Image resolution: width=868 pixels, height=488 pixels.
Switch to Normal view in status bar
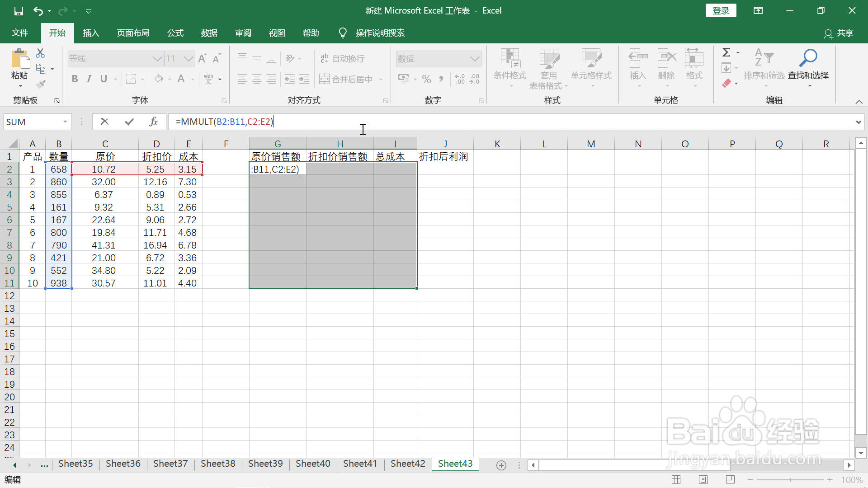676,479
